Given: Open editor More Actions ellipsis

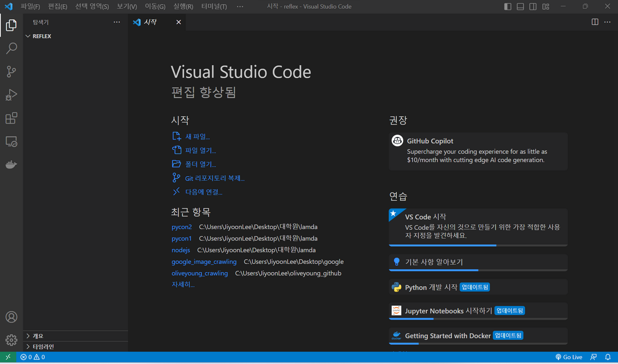Looking at the screenshot, I should coord(607,22).
